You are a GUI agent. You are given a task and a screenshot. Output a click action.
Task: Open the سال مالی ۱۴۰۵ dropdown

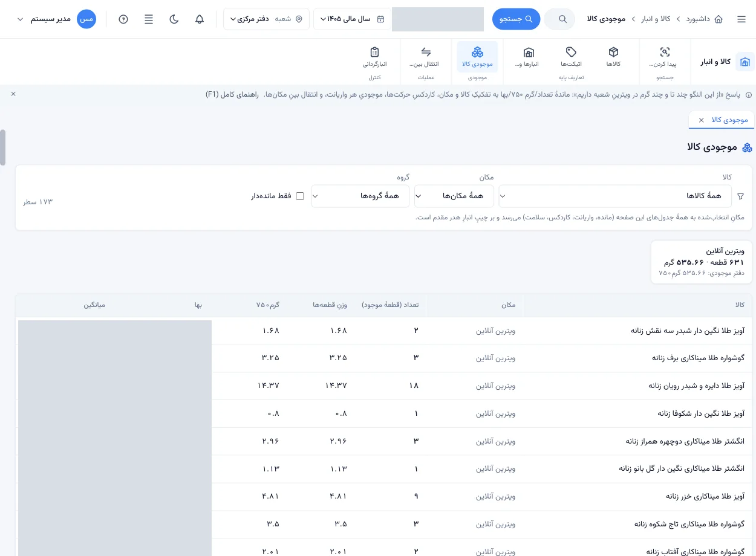point(351,19)
